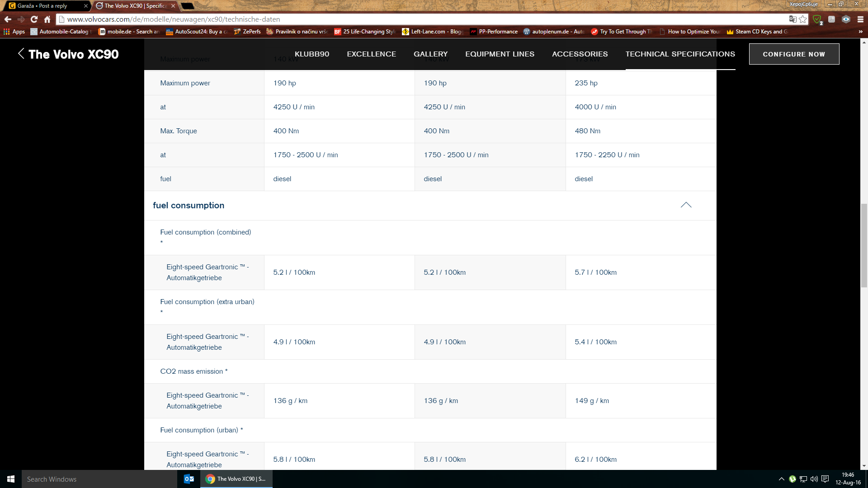The height and width of the screenshot is (488, 868).
Task: Go back via arrow beside The Volvo XC90
Action: (x=21, y=53)
